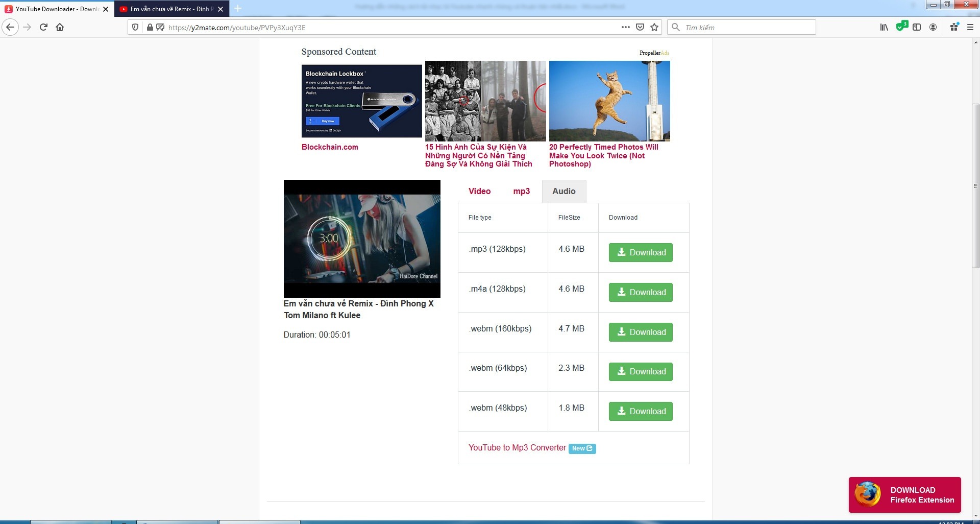
Task: Click the vertical page scrollbar thumb
Action: 975,185
